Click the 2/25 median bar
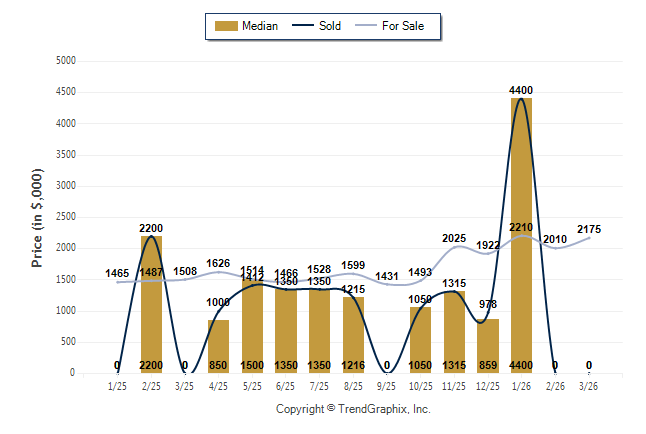This screenshot has width=646, height=434. coord(151,300)
